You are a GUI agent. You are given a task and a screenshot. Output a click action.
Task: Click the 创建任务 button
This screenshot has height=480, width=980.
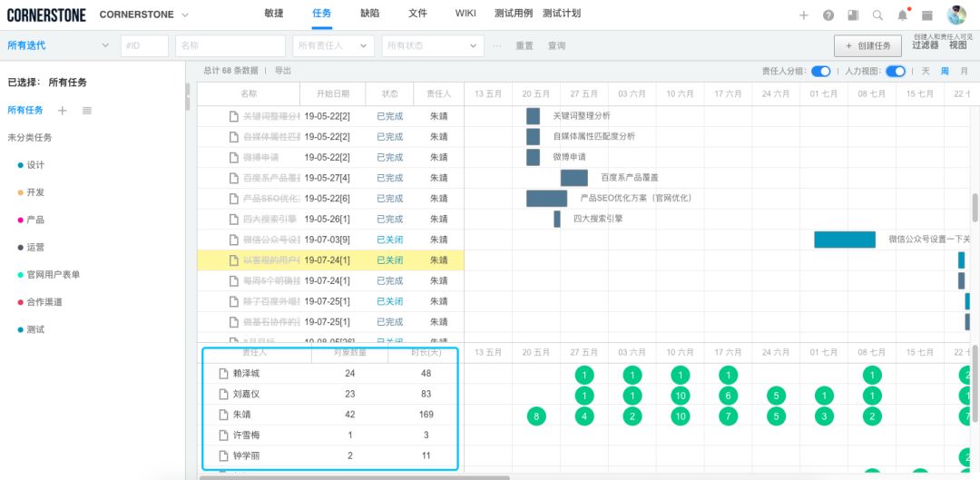867,45
